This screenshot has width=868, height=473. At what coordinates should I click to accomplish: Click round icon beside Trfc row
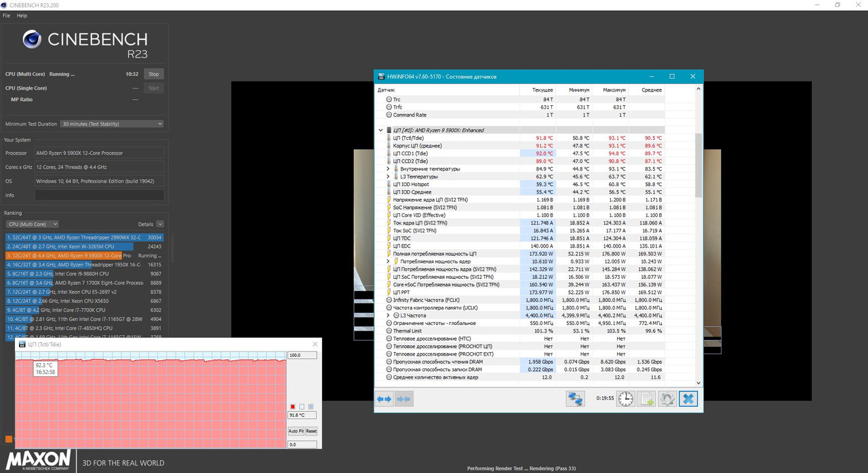click(x=389, y=107)
